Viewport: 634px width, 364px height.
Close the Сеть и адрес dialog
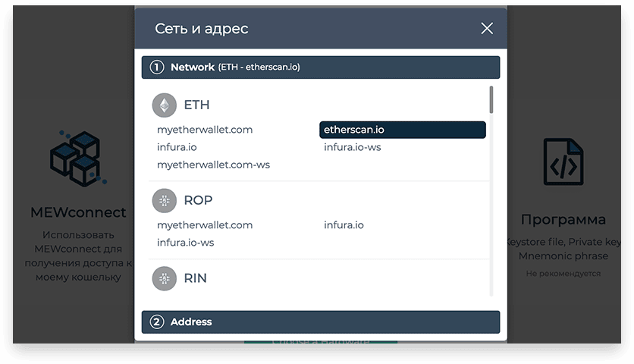point(487,28)
